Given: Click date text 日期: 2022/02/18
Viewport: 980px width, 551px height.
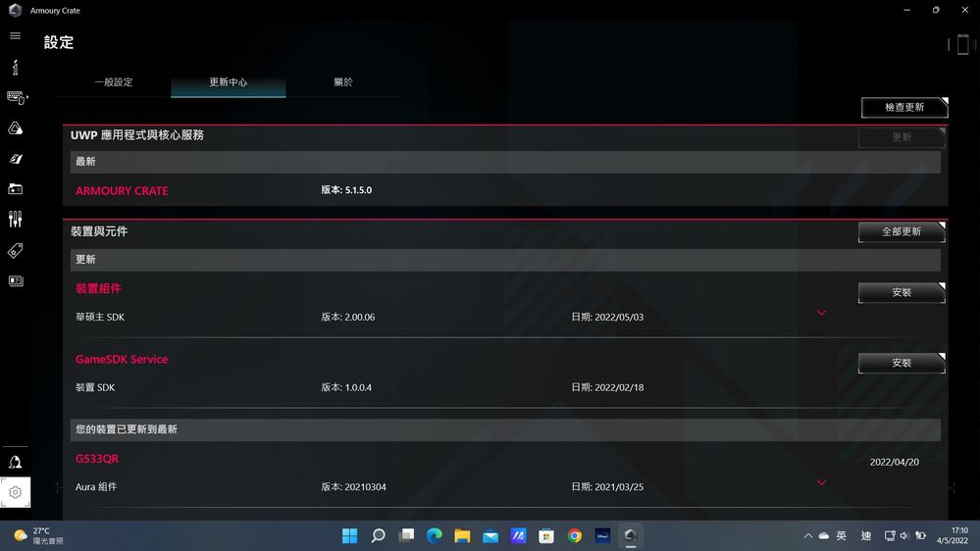Looking at the screenshot, I should (607, 387).
